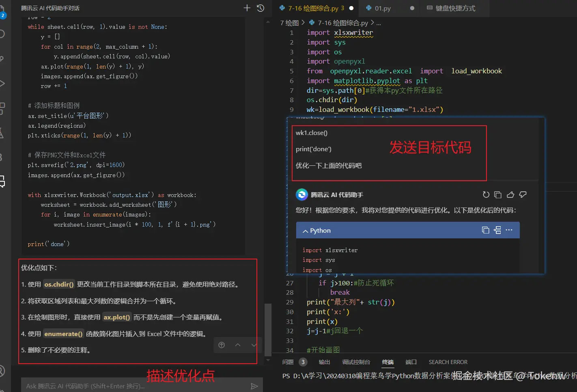Click os.chdir() inline code in tip 1
577x392 pixels.
(59, 285)
